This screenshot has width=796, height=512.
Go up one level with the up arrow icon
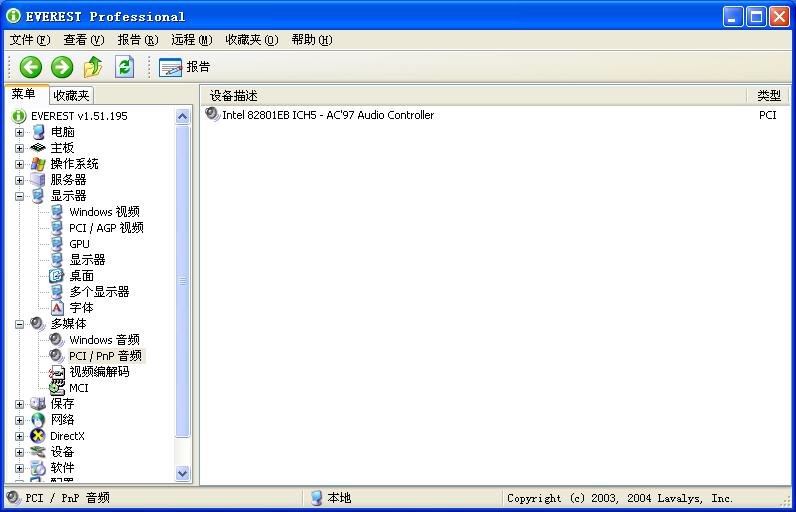click(x=93, y=67)
